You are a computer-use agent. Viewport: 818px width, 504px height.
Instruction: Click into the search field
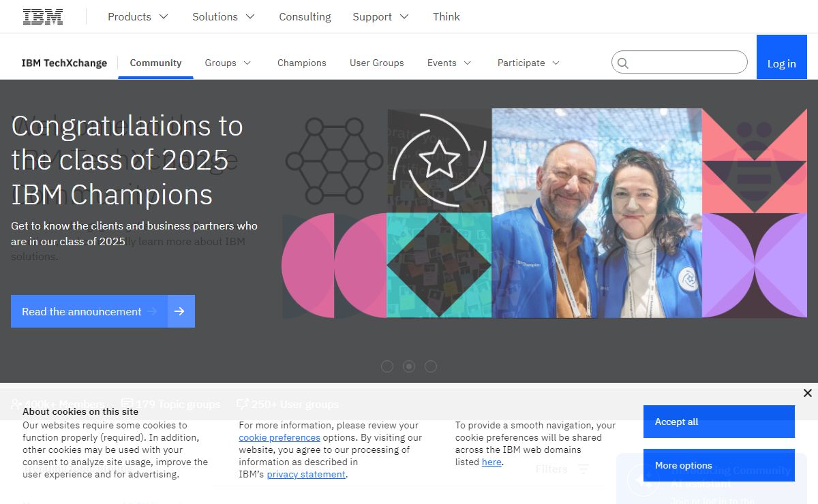tap(680, 62)
